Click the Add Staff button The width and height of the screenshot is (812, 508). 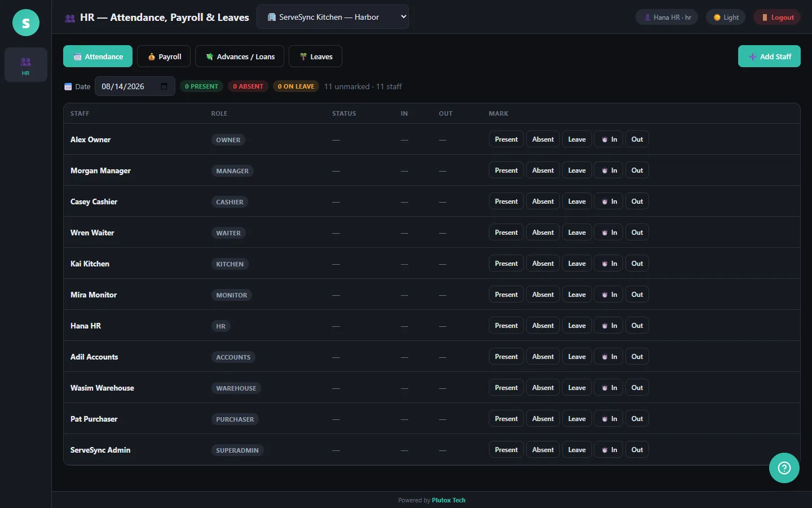pos(769,56)
